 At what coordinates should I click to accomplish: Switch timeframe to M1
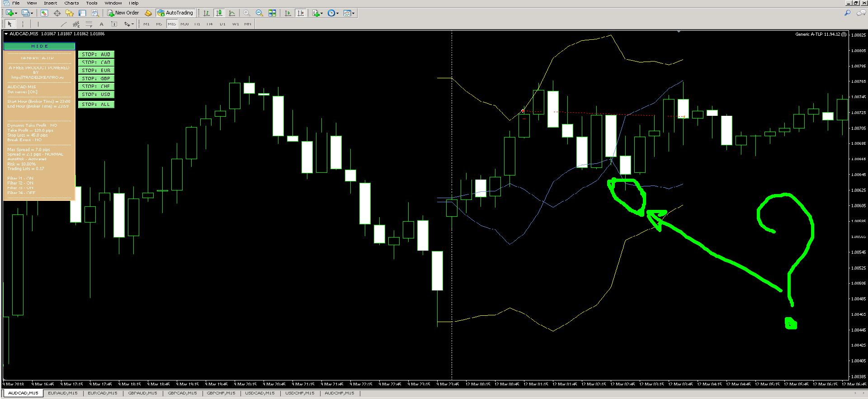point(146,24)
